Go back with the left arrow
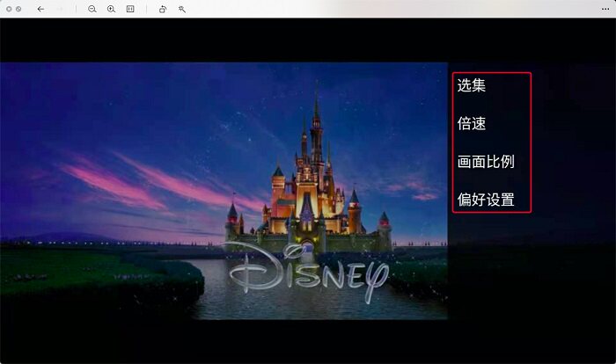616x364 pixels. tap(40, 9)
